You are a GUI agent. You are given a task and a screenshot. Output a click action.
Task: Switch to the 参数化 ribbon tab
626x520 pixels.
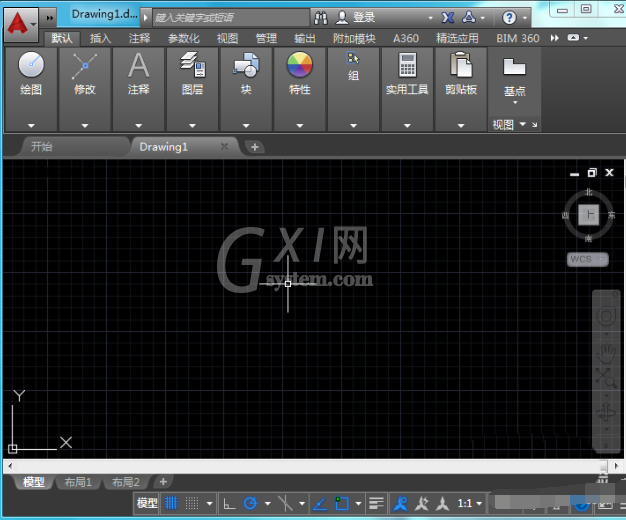[x=184, y=38]
